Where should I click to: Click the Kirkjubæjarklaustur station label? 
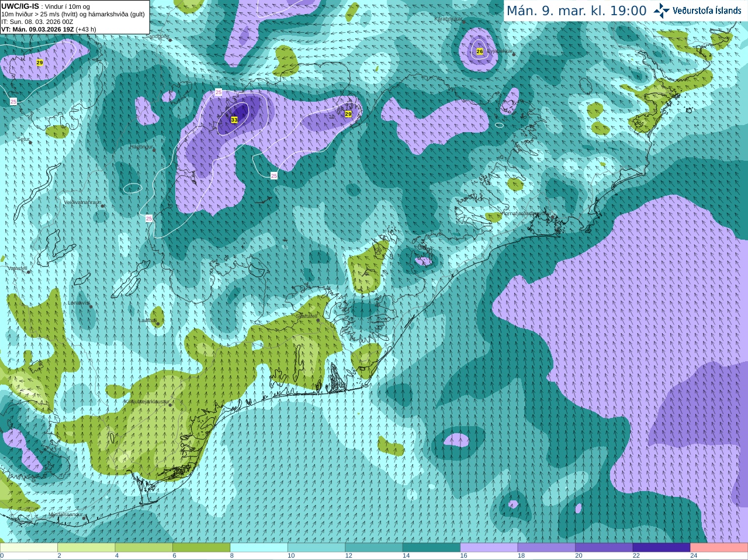(x=147, y=402)
